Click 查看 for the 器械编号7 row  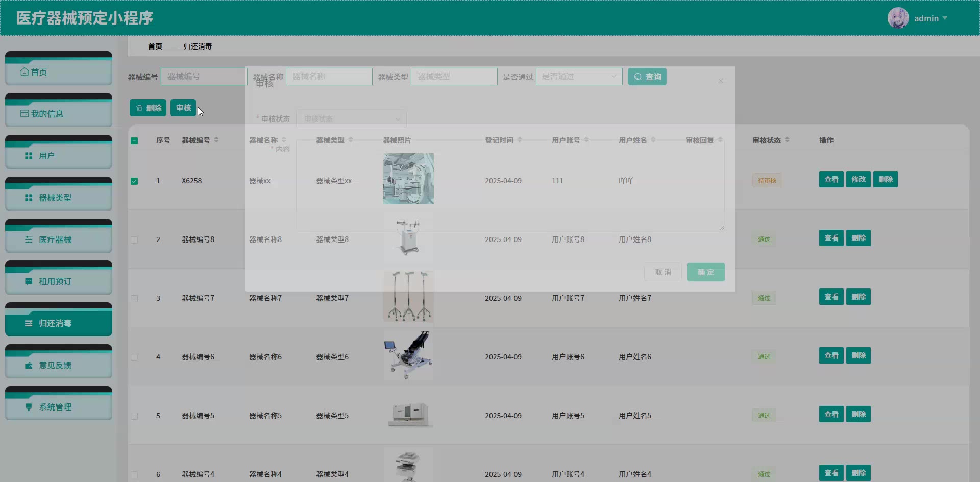point(831,297)
